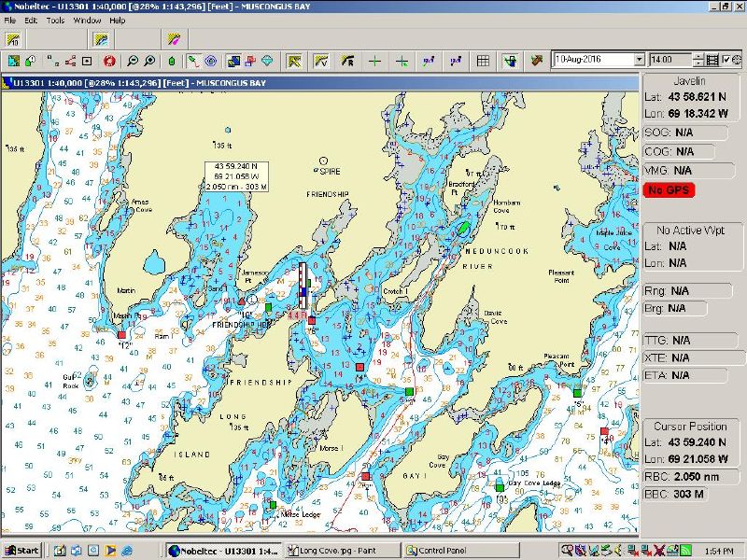Open the Edit menu
Image resolution: width=747 pixels, height=560 pixels.
pyautogui.click(x=31, y=20)
